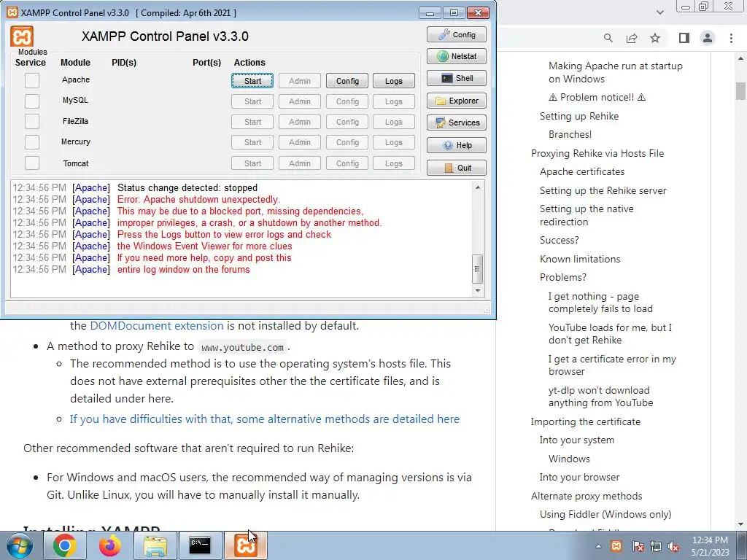Click the XAMPP tray icon
This screenshot has width=747, height=560.
click(x=616, y=545)
